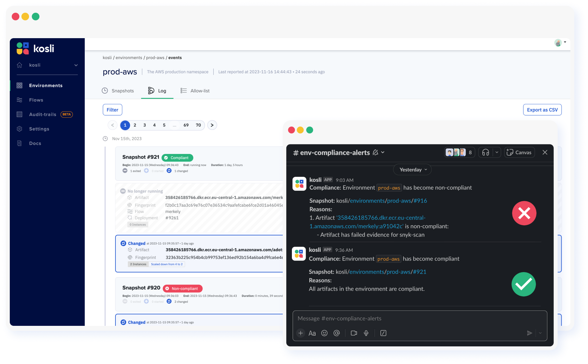
Task: Click the muted notifications bell icon in Slack
Action: click(375, 152)
